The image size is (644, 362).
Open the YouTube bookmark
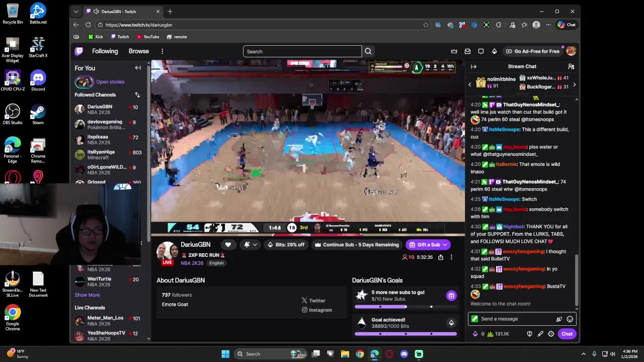pyautogui.click(x=148, y=37)
